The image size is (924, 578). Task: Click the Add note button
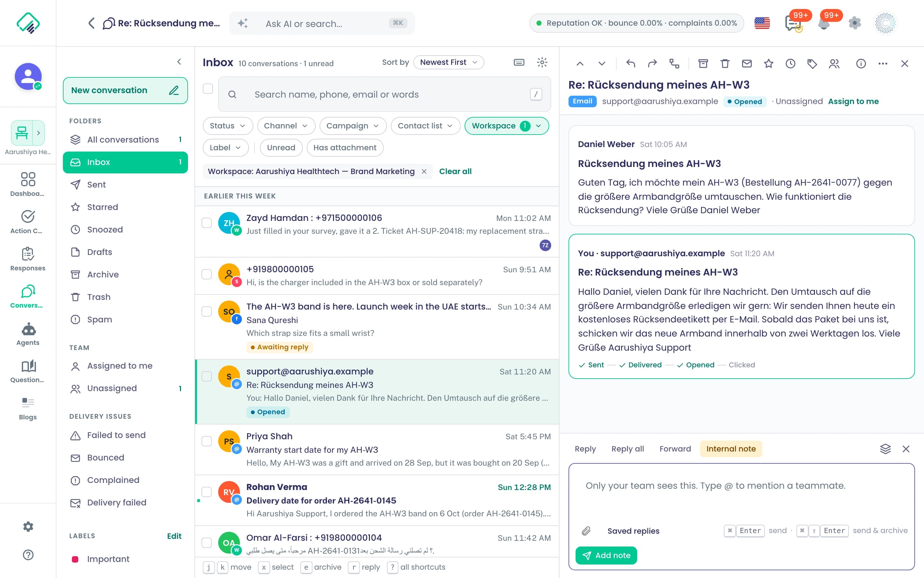click(x=606, y=556)
